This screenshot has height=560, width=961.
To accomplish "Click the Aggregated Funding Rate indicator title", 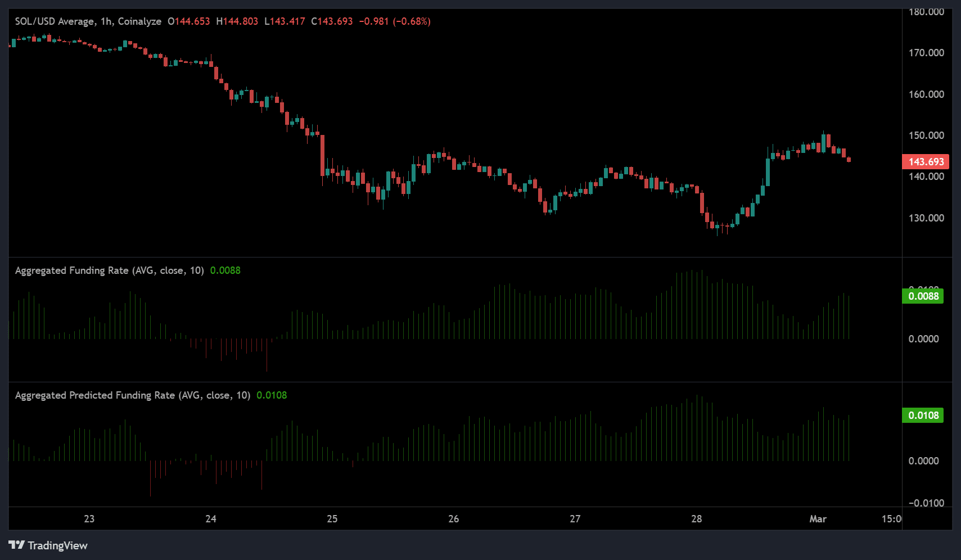I will click(109, 270).
